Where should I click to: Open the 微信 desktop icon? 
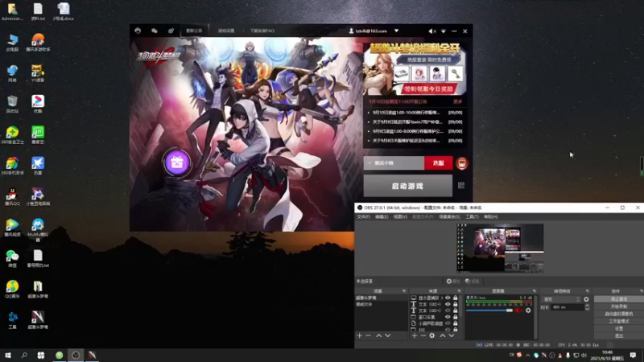click(12, 258)
